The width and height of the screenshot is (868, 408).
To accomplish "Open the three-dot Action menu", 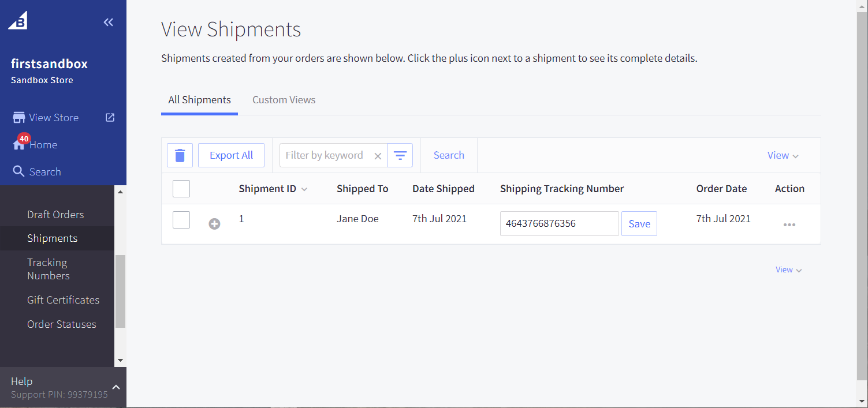I will (789, 224).
